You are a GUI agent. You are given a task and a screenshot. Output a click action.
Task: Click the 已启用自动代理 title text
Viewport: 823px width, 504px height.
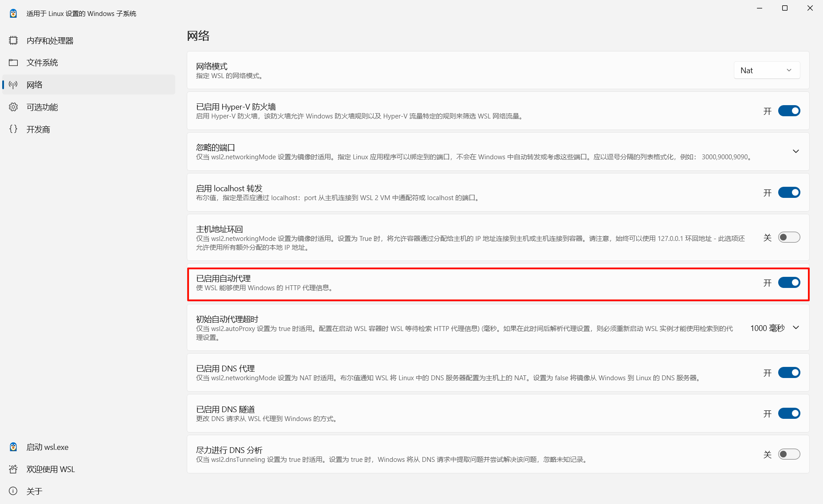point(224,278)
